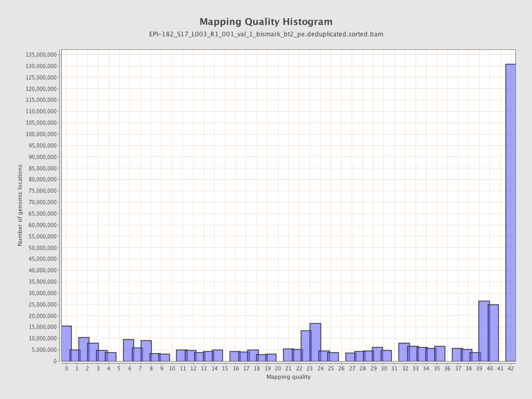Click the 135,000,000 y-axis tick label
The width and height of the screenshot is (532, 399).
41,55
